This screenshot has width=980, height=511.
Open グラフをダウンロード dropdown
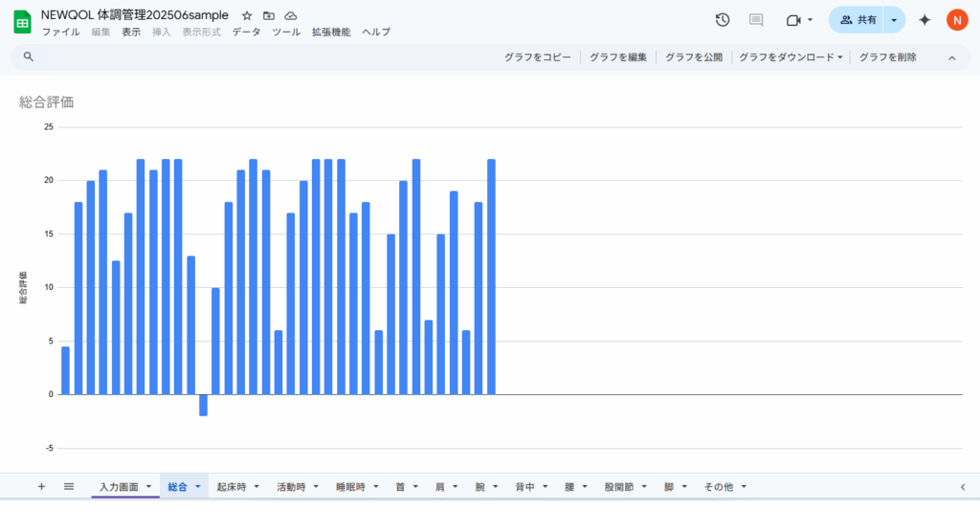pos(791,57)
